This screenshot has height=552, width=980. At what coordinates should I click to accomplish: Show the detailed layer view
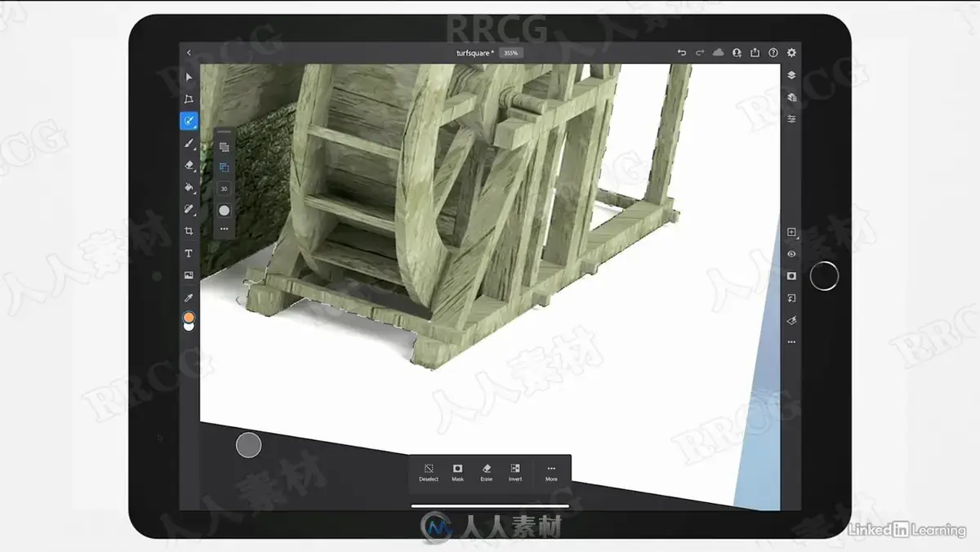(791, 97)
